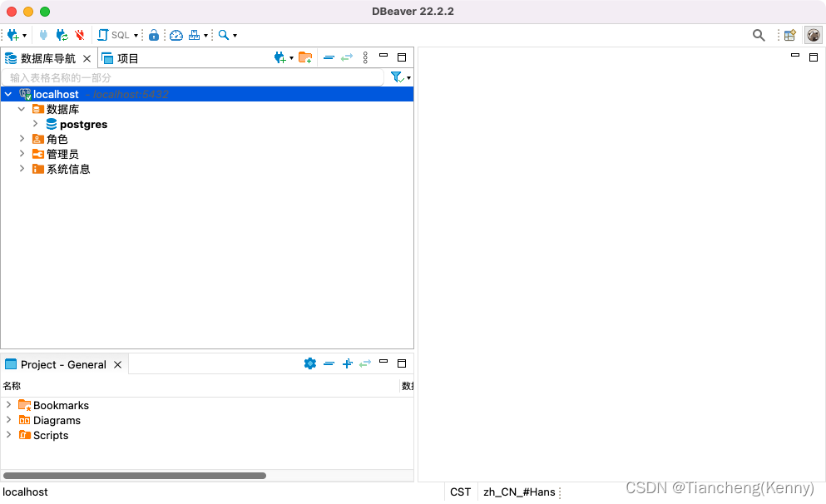Open the dropdown next to the tools icon
This screenshot has width=826, height=504.
click(206, 36)
